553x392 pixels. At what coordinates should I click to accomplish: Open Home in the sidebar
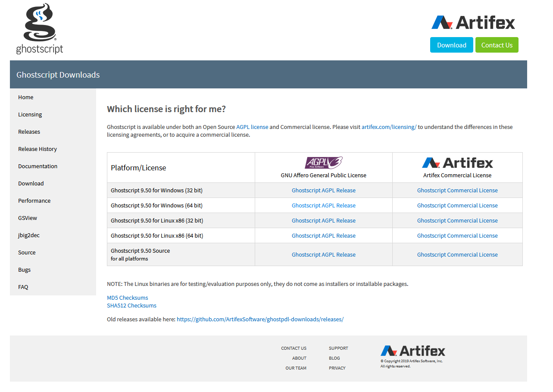(x=26, y=97)
